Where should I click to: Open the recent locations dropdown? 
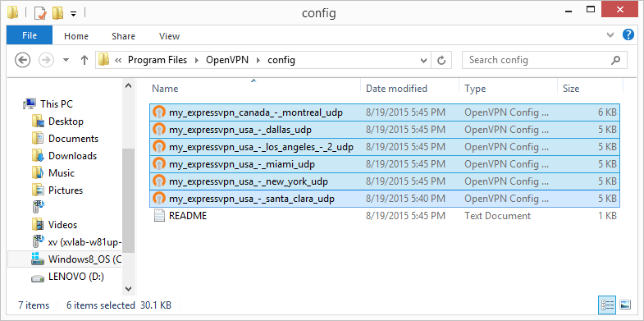(66, 61)
